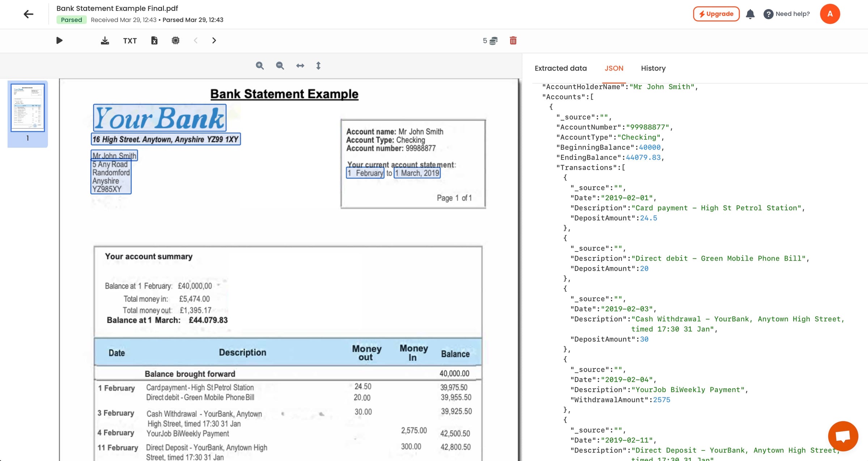The width and height of the screenshot is (868, 461).
Task: Check remaining credits via the coins icon
Action: click(x=494, y=41)
